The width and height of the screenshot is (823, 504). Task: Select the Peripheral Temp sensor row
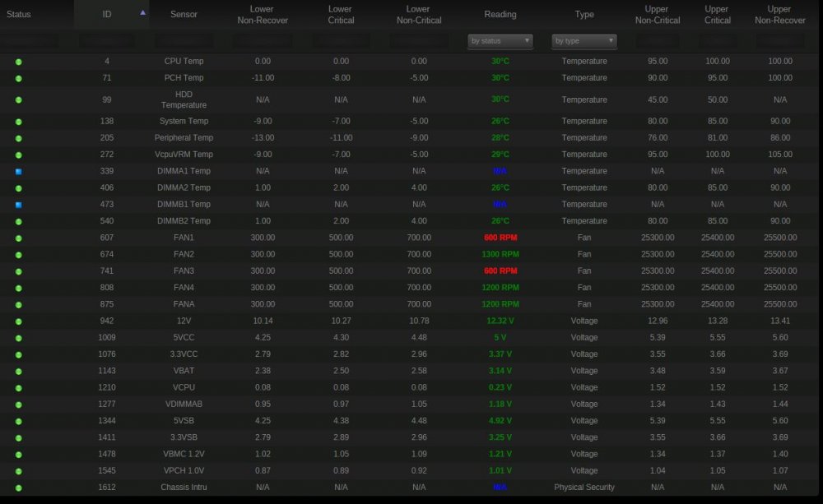tap(409, 138)
